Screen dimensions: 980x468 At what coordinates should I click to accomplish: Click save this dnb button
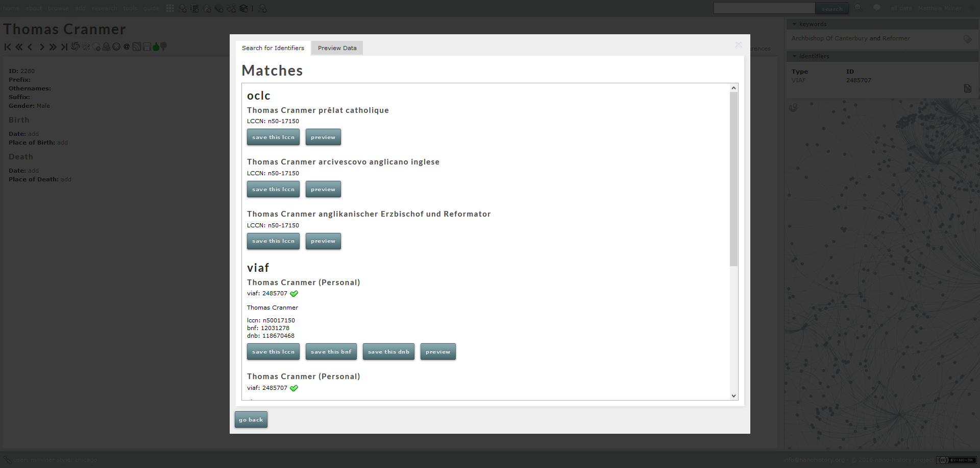click(388, 352)
